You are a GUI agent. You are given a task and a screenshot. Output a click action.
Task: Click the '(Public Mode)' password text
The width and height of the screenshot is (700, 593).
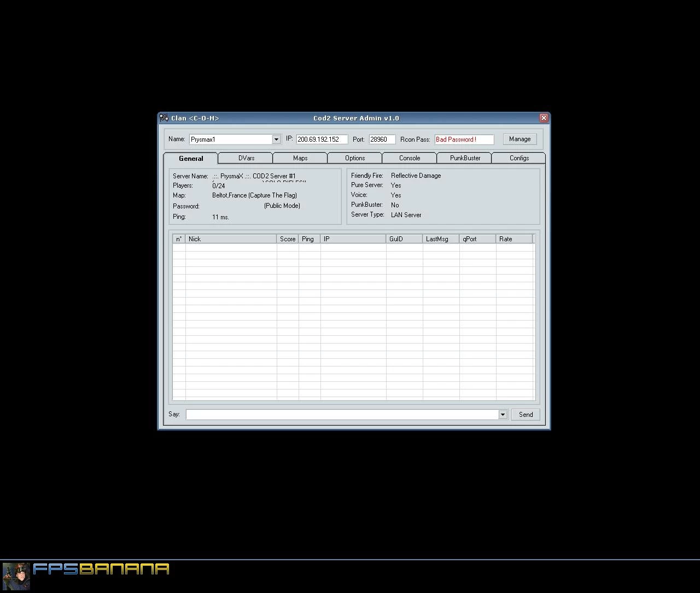coord(282,206)
